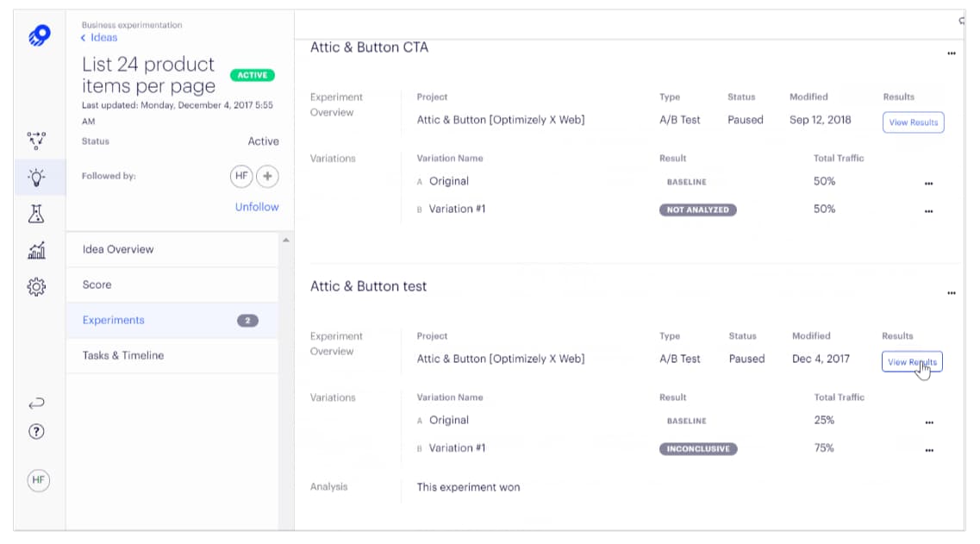Click the undo arrow icon near sidebar bottom
Screen dimensions: 980x544
[35, 401]
